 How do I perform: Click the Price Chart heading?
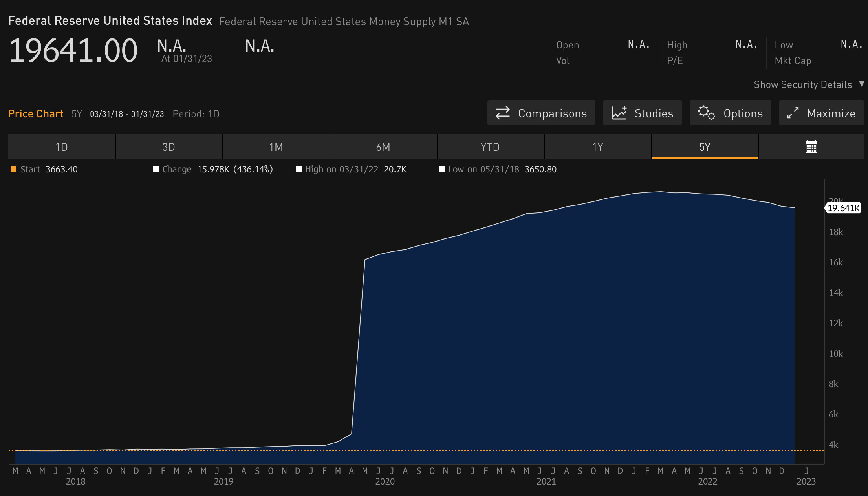(x=36, y=114)
